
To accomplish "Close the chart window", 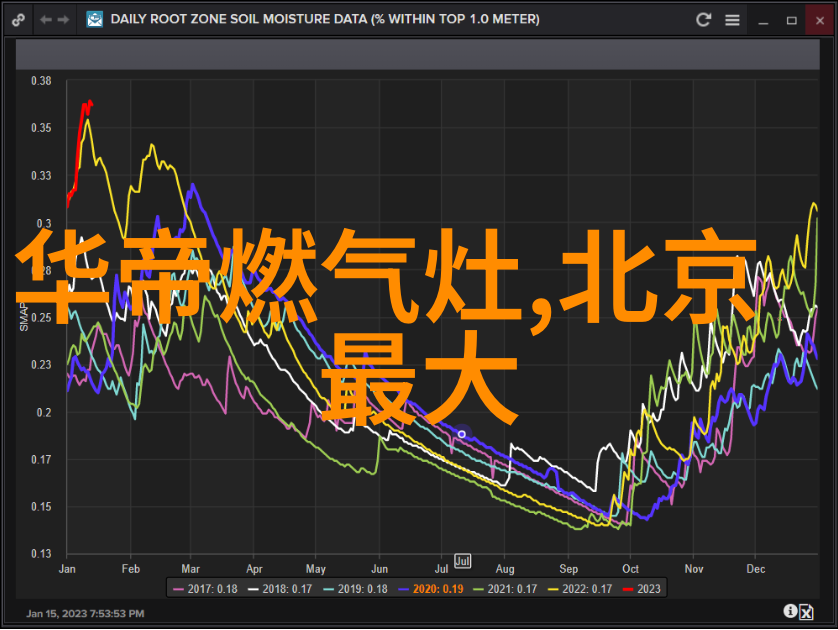I will pos(820,21).
